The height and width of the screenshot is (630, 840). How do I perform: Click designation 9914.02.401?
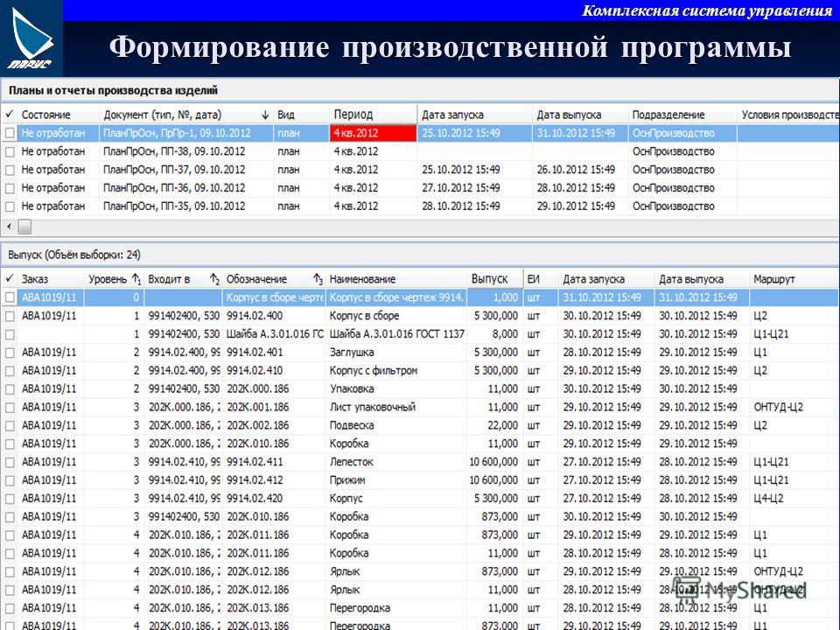tap(255, 353)
